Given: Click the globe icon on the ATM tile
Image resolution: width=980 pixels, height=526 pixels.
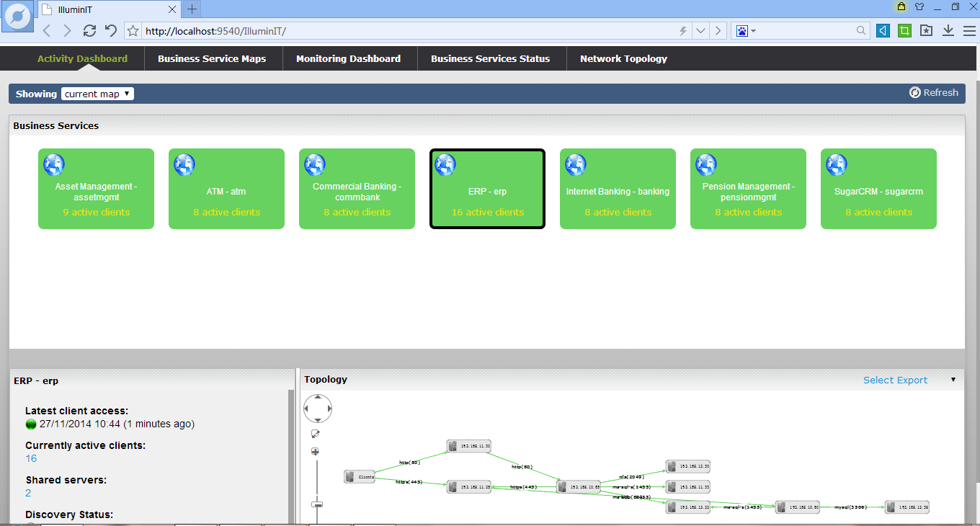Looking at the screenshot, I should (184, 165).
